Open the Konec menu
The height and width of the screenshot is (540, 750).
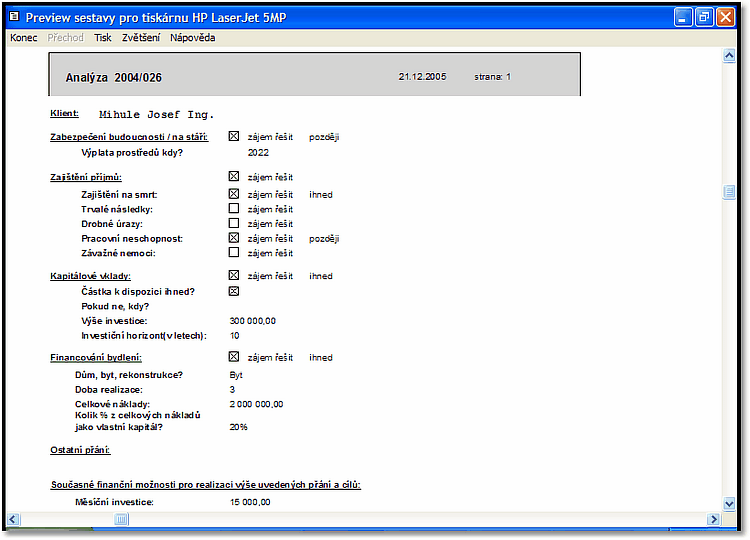pyautogui.click(x=23, y=38)
